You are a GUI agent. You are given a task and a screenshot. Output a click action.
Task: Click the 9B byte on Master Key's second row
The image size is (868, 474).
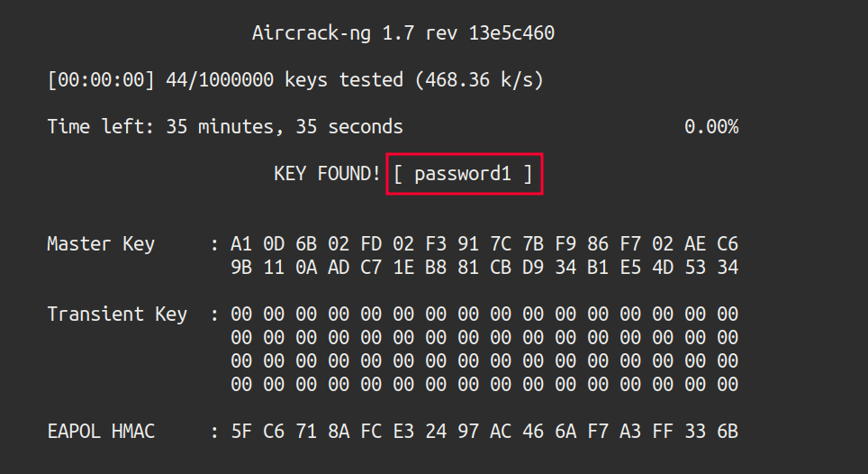pyautogui.click(x=241, y=268)
